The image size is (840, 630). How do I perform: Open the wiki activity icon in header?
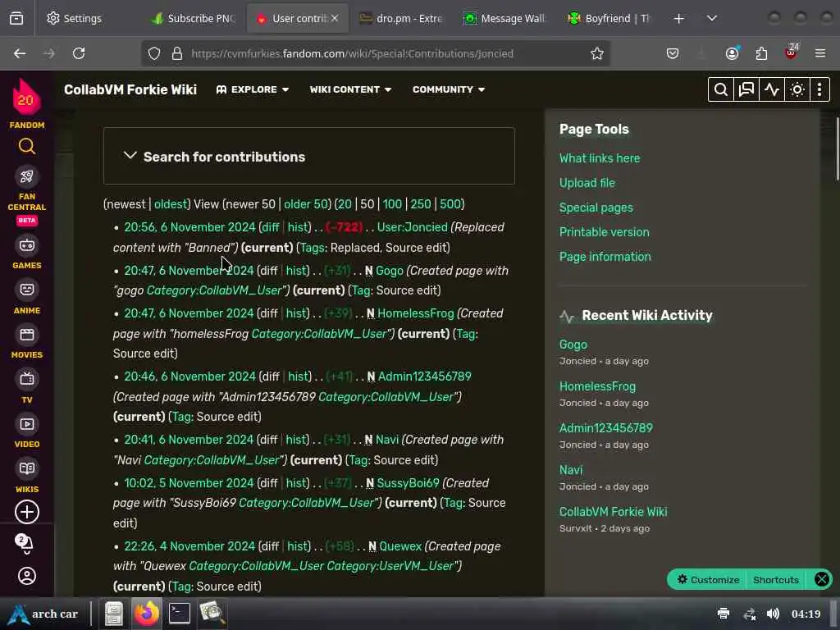pos(771,89)
